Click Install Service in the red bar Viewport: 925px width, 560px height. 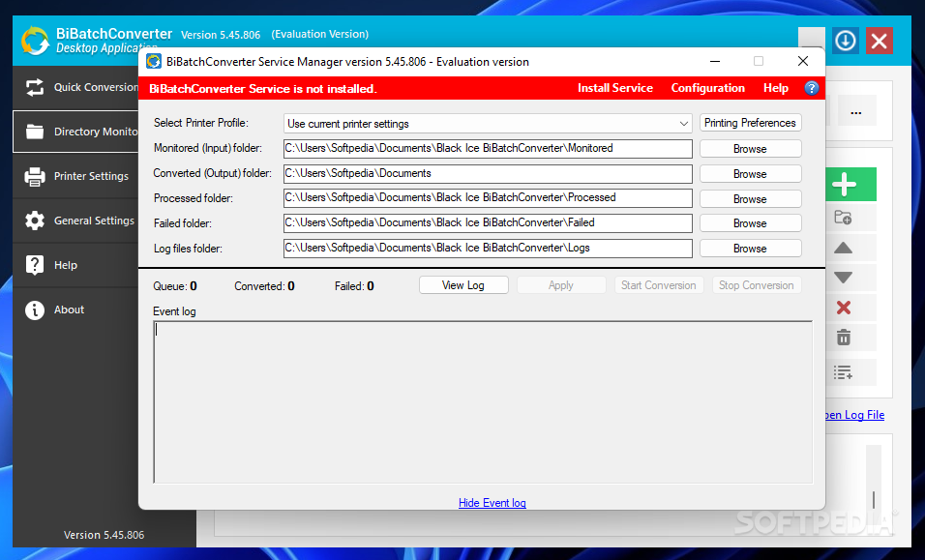[614, 88]
